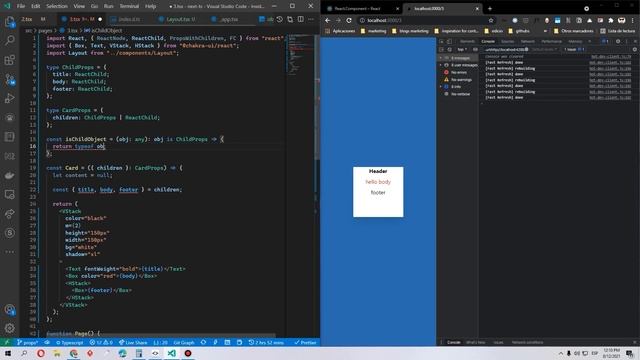Image resolution: width=640 pixels, height=360 pixels.
Task: Open Source Control view in activity bar
Action: (9, 79)
